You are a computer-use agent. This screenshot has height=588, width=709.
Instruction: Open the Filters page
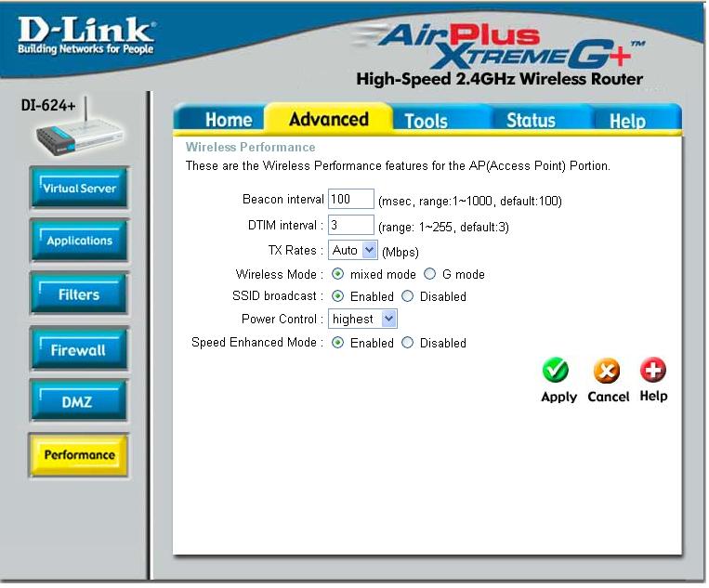[x=80, y=294]
